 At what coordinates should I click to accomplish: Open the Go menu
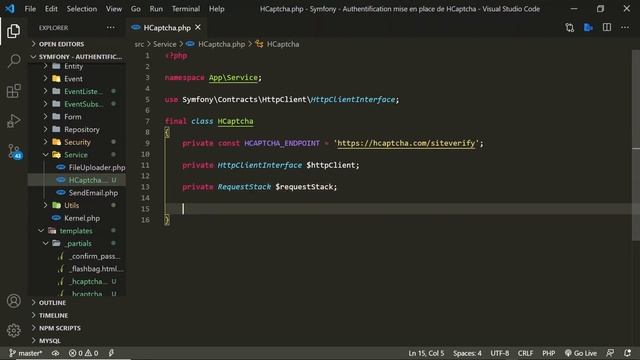[136, 9]
